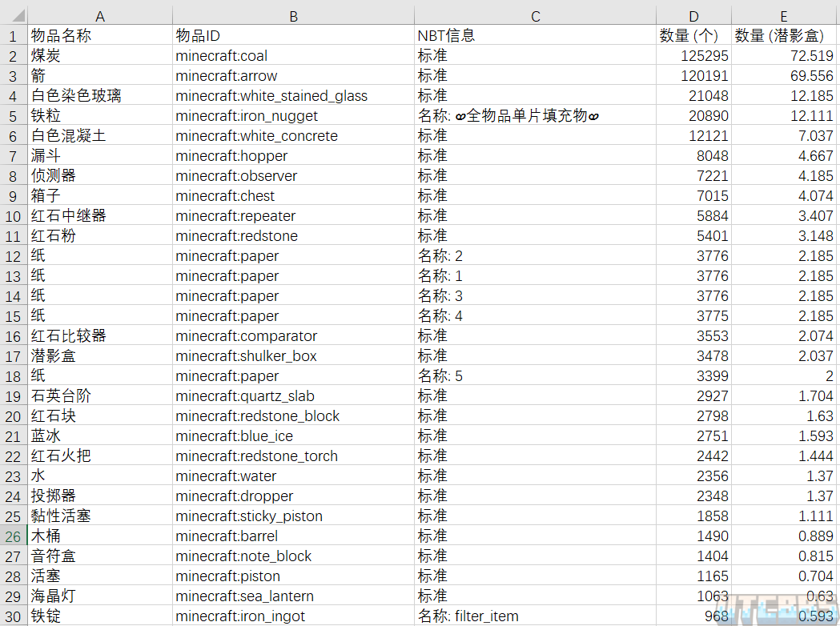Click the cell '名称: filter_item'
Screen dimensions: 840x626
coord(535,616)
